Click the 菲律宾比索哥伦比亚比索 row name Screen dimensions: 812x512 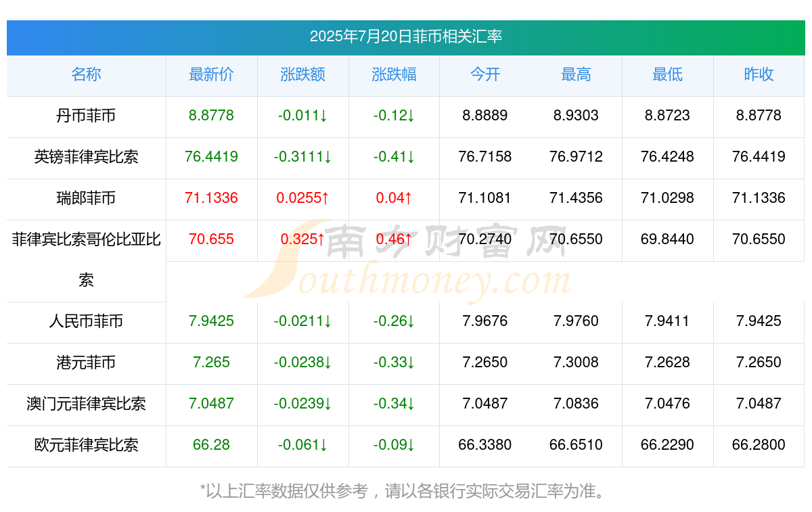[86, 260]
